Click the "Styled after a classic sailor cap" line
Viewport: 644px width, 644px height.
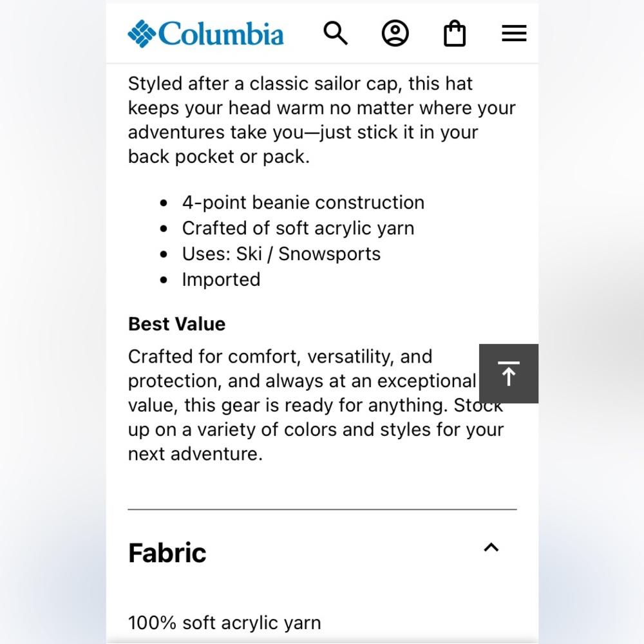(300, 84)
